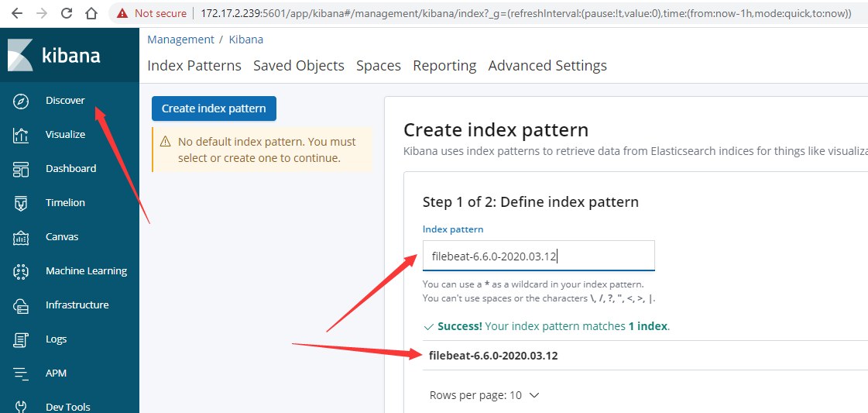868x413 pixels.
Task: Open Canvas label in sidebar
Action: click(62, 236)
